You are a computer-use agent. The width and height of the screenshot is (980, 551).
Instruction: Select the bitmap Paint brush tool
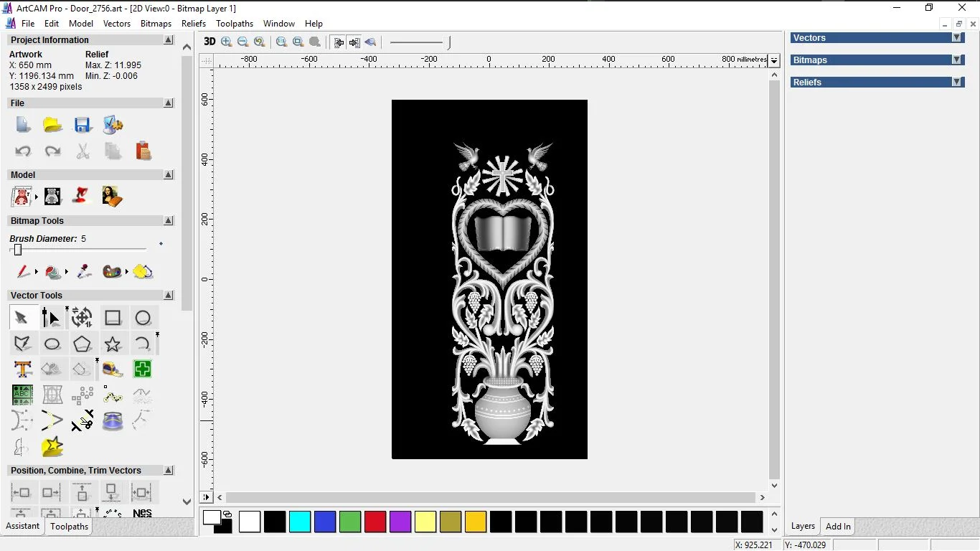coord(23,272)
